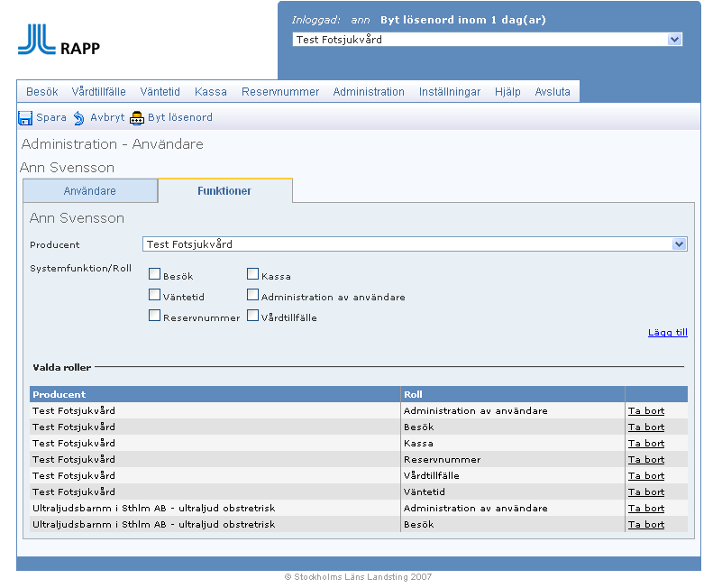Tick the Väntetid checkbox
The height and width of the screenshot is (588, 722).
pyautogui.click(x=154, y=295)
